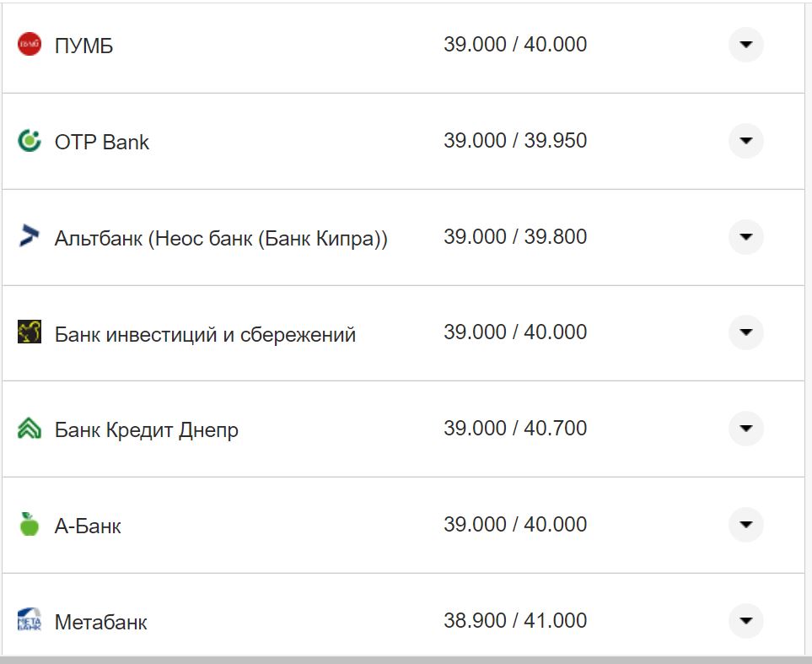Expand the А-Банк rate row
Screen dimensions: 812x664
click(x=745, y=524)
